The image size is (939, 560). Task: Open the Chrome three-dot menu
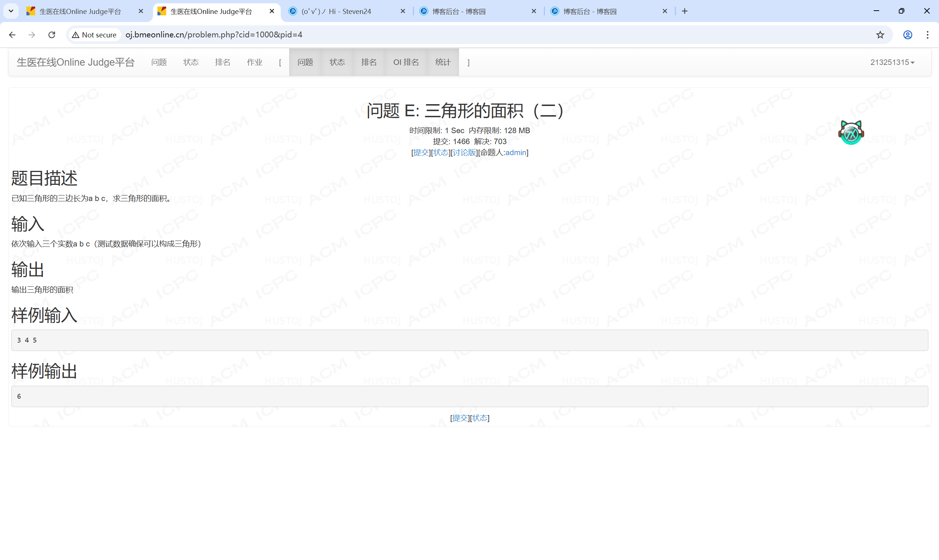pos(928,35)
